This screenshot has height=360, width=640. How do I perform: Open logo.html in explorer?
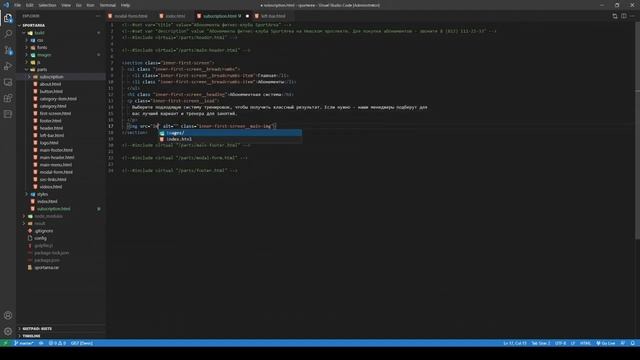tap(49, 143)
